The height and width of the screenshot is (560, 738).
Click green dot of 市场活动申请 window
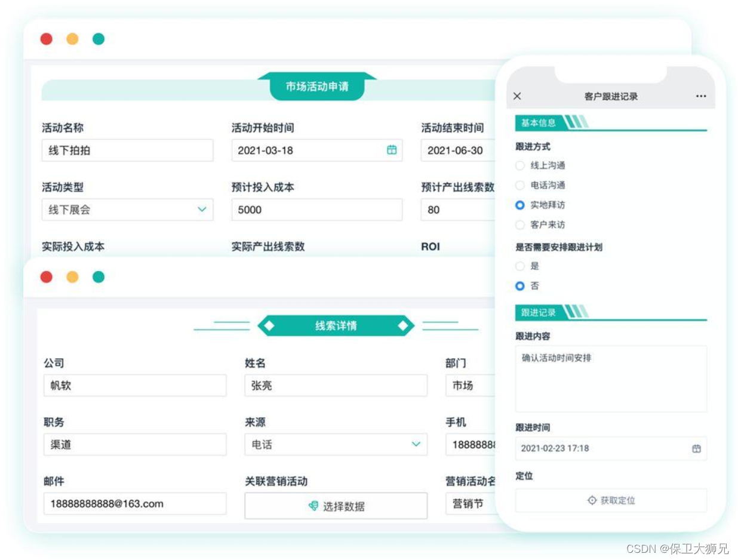(99, 39)
